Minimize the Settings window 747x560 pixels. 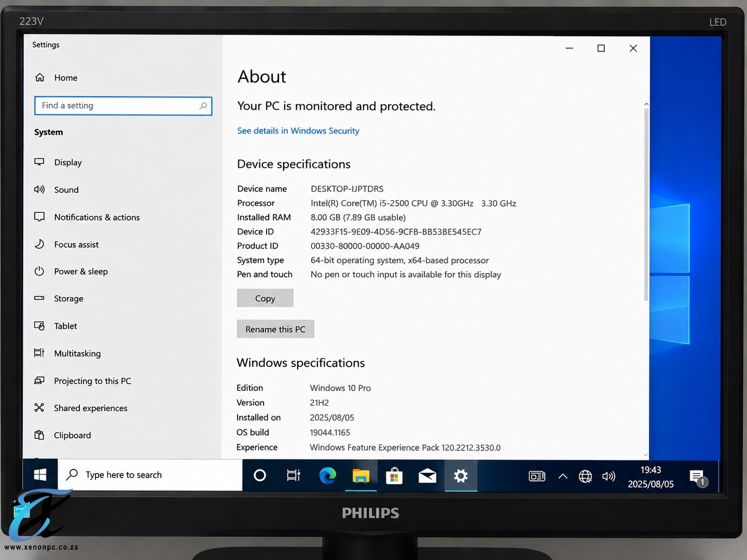(x=570, y=48)
